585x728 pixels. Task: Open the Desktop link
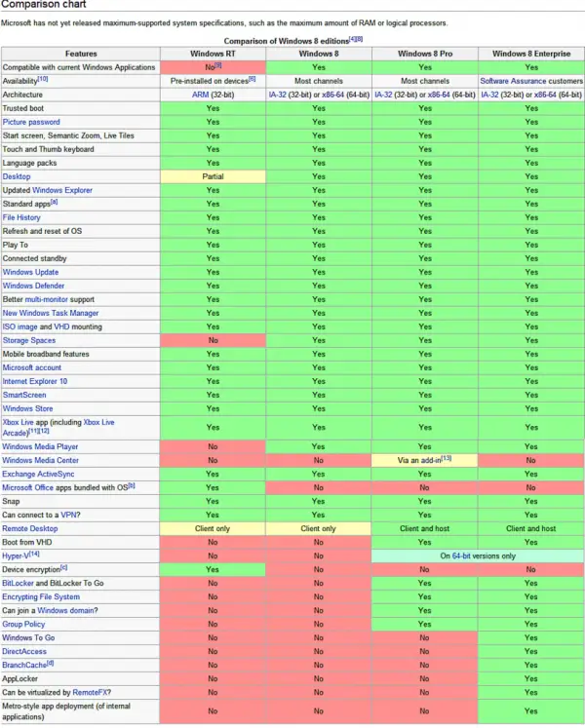(17, 176)
